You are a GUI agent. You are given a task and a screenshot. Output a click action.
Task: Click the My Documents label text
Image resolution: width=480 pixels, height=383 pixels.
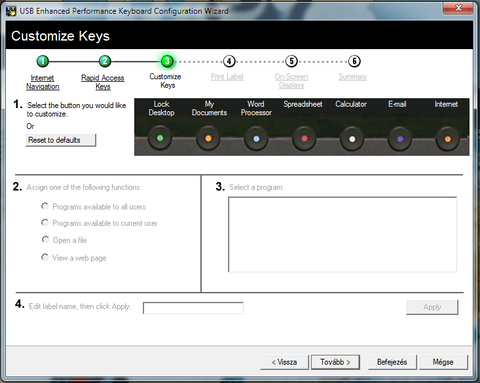209,108
